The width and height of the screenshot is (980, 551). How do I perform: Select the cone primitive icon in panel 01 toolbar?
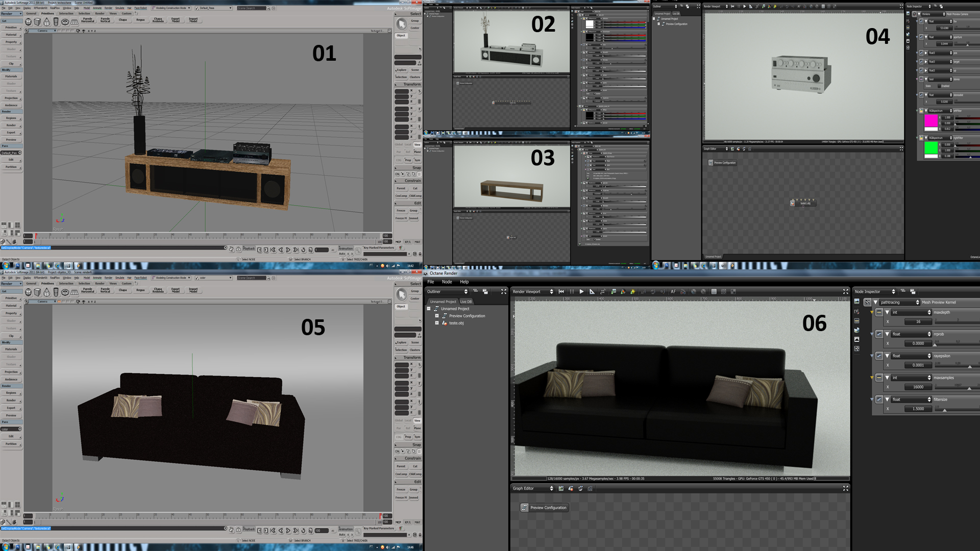[47, 22]
